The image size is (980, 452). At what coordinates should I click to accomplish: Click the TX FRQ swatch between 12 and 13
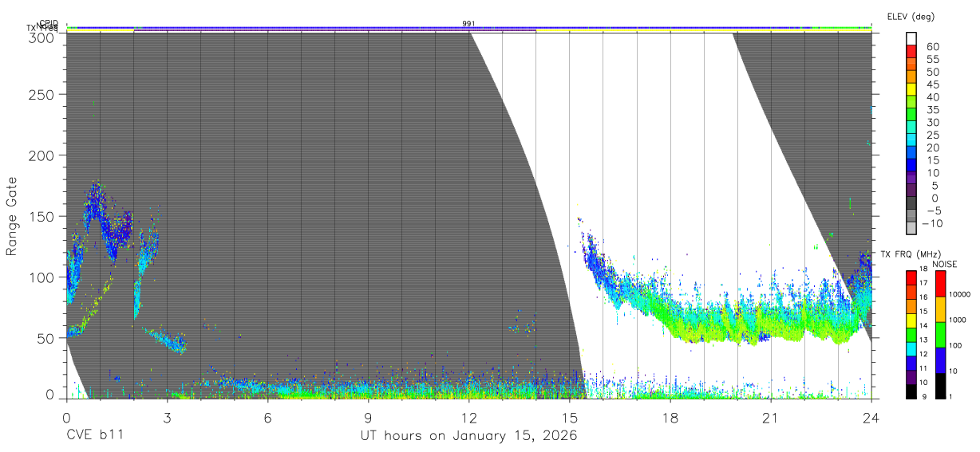pos(911,348)
